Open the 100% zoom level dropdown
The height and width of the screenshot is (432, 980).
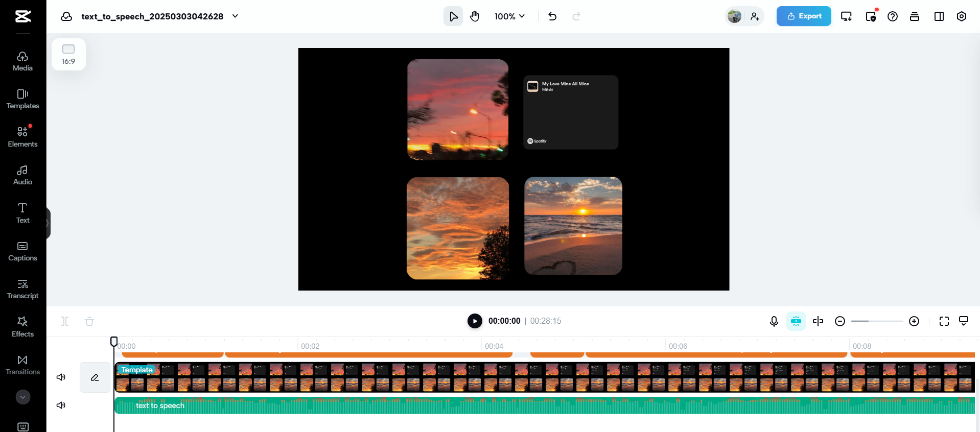(x=509, y=16)
